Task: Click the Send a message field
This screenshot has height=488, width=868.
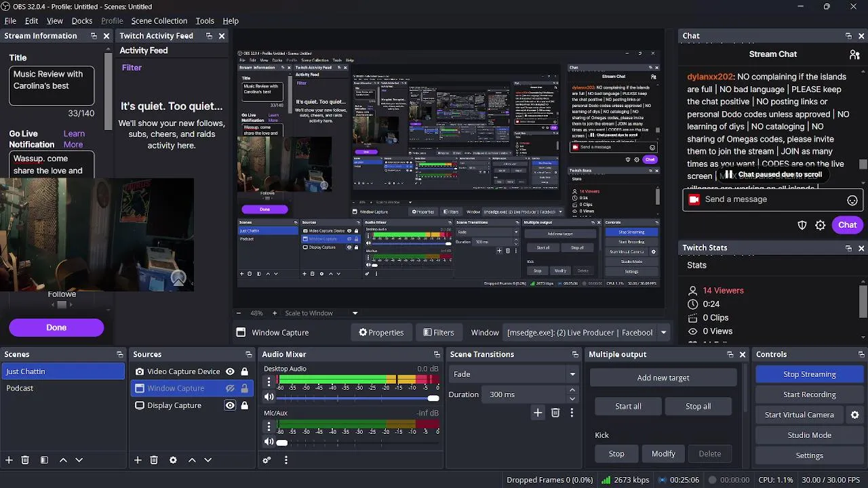Action: tap(772, 199)
